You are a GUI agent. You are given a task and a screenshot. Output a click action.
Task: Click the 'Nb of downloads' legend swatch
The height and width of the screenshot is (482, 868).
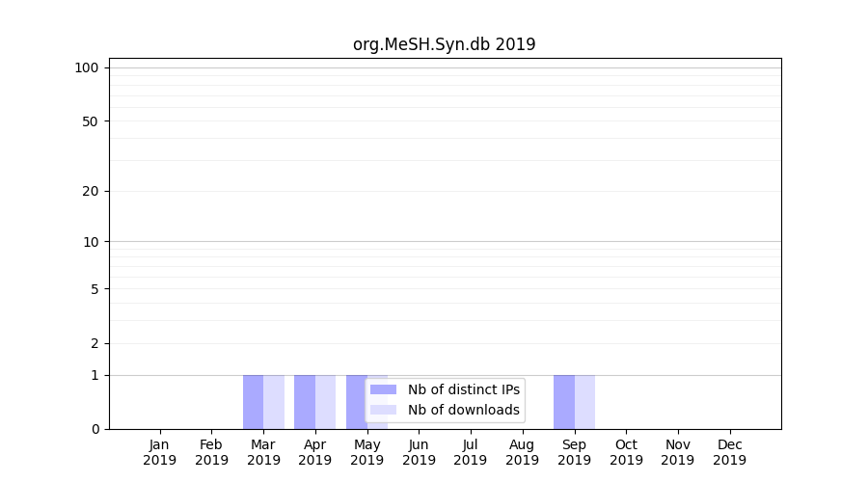click(x=383, y=410)
